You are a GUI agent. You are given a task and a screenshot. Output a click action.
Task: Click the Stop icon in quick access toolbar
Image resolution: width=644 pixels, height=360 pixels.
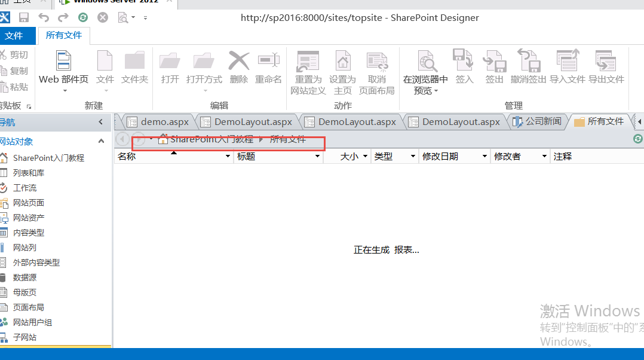103,17
